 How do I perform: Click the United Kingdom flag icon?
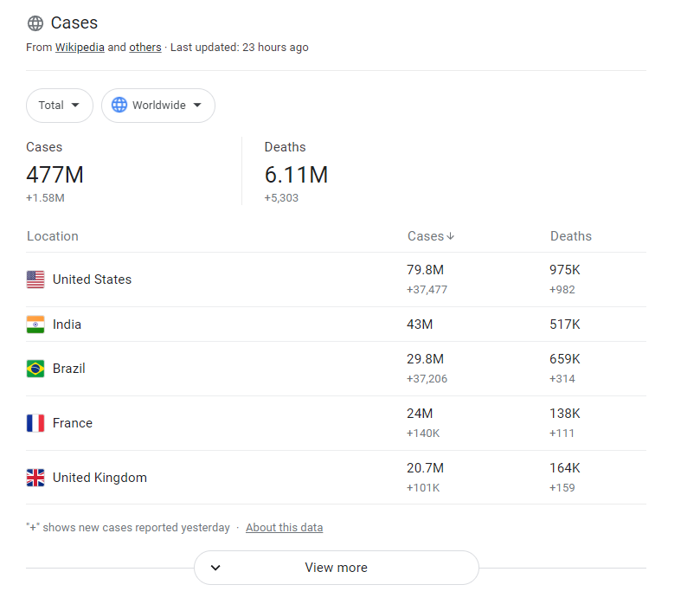tap(35, 478)
